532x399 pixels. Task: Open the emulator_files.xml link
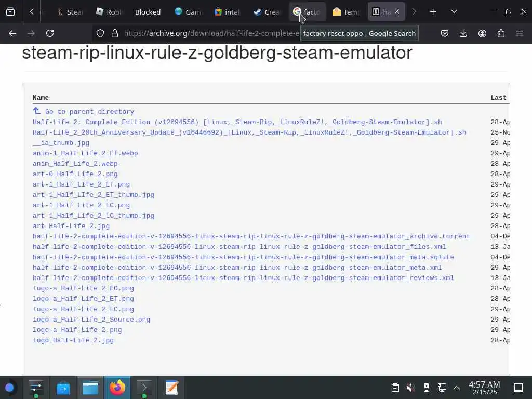tap(239, 247)
